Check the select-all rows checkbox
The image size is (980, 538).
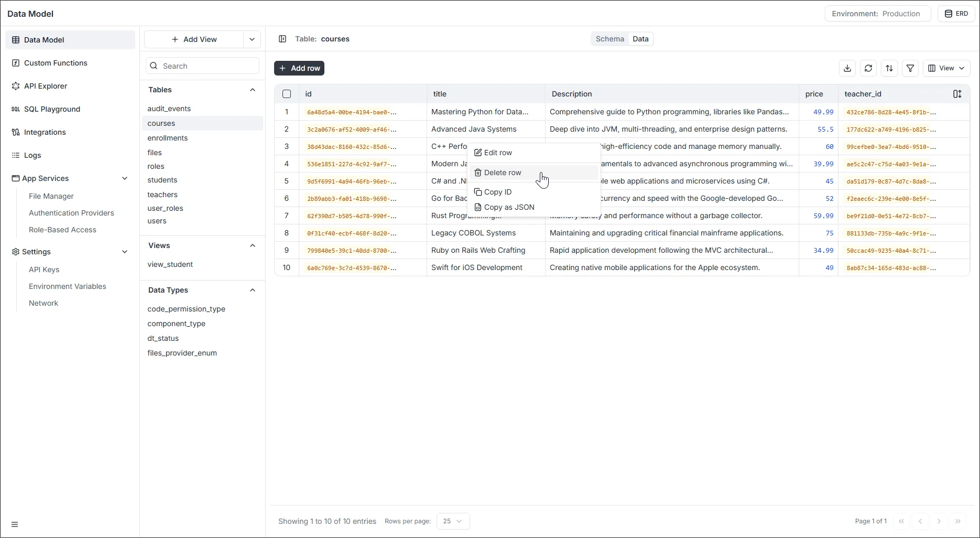point(287,94)
